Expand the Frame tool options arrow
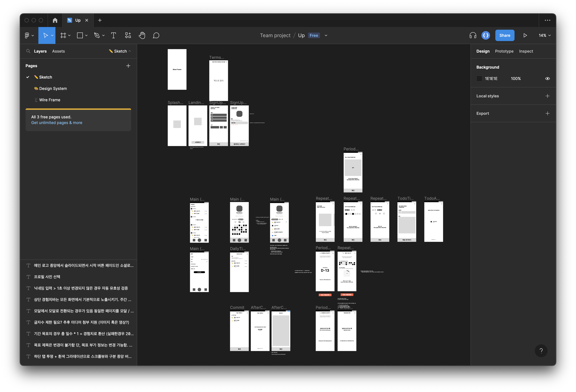The width and height of the screenshot is (576, 392). 69,36
